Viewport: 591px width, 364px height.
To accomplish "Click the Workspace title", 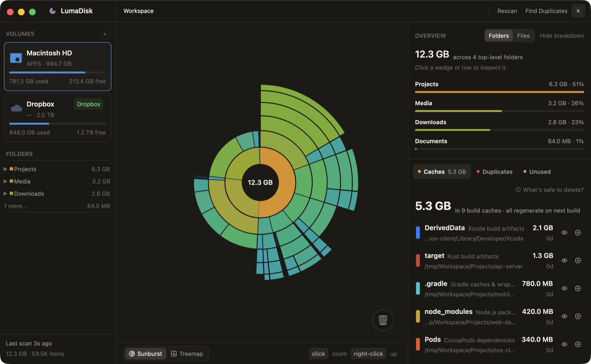I will click(x=139, y=11).
